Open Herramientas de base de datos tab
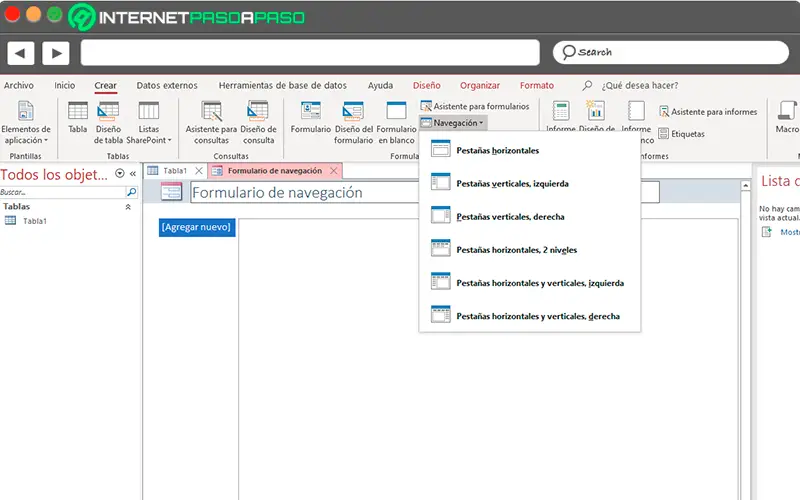 (x=283, y=85)
